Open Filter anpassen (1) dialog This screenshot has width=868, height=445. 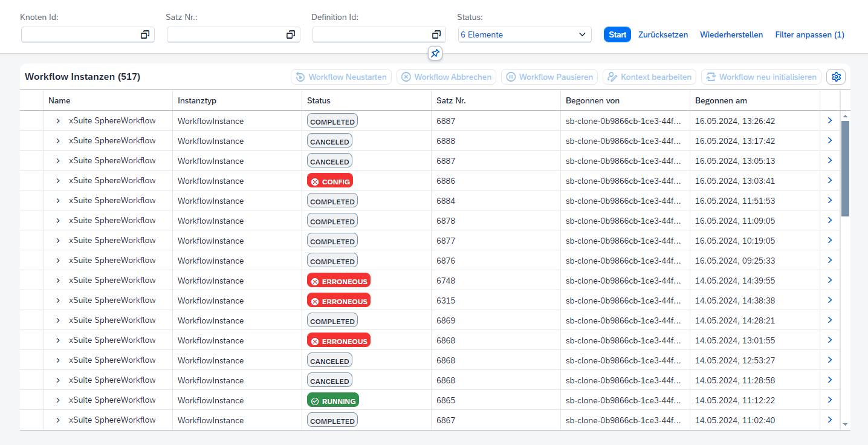coord(809,34)
